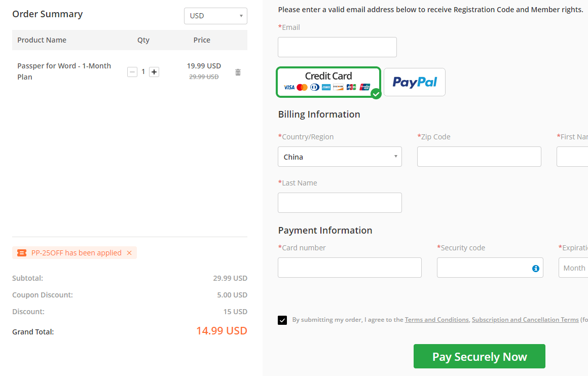This screenshot has height=376, width=588.
Task: Select Credit Card payment method
Action: [x=328, y=82]
